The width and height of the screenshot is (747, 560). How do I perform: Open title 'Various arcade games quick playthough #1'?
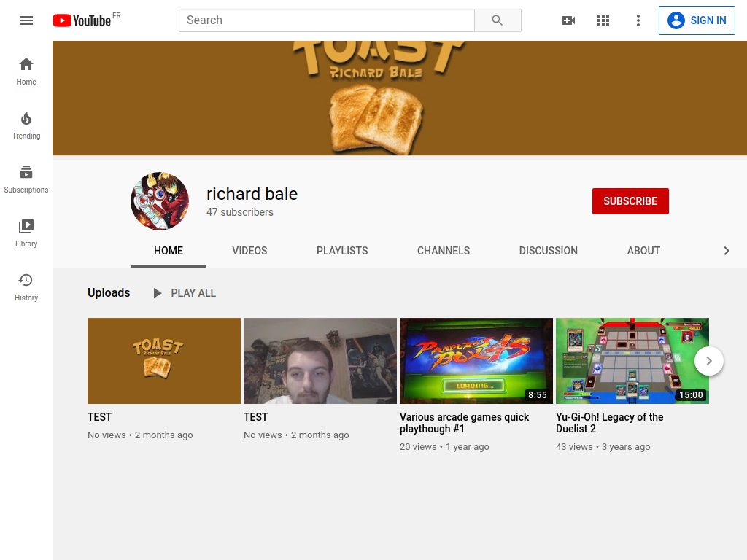pos(465,423)
